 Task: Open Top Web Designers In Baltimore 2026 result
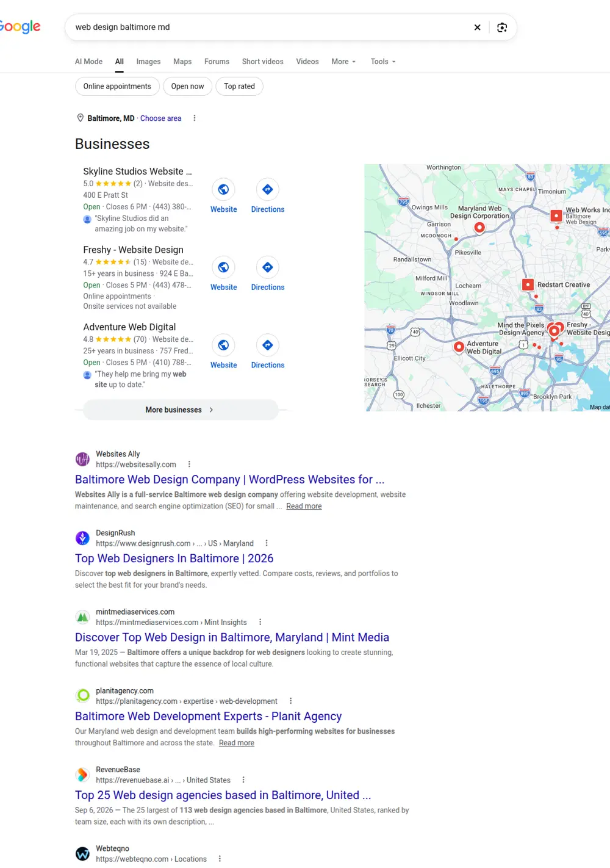[174, 559]
